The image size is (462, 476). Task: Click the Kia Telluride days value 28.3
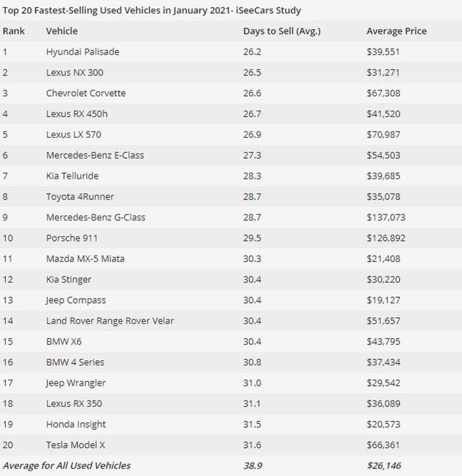click(x=252, y=176)
